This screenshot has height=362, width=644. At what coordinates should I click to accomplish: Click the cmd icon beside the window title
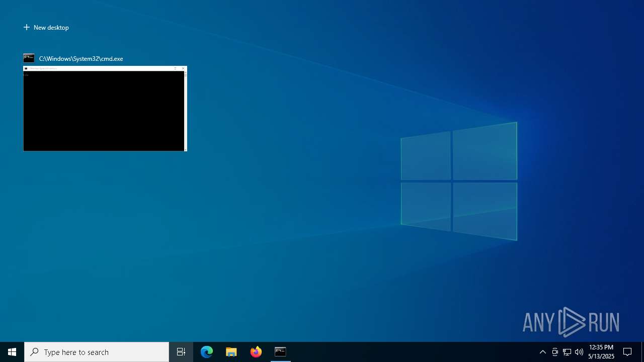point(29,58)
